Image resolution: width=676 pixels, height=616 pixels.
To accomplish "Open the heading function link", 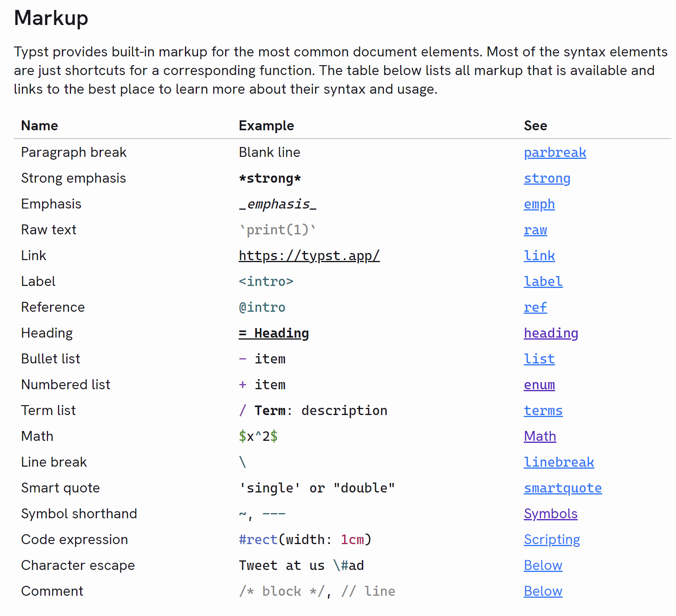I will pyautogui.click(x=551, y=334).
